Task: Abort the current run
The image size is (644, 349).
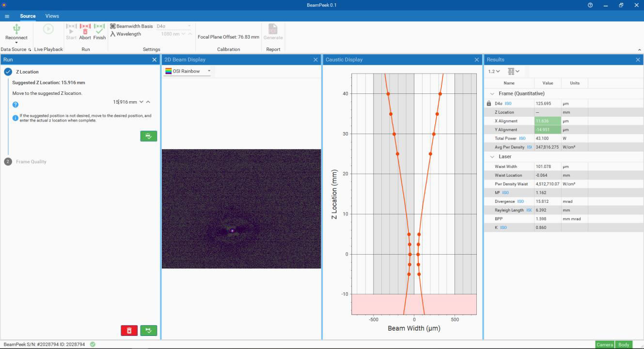Action: pyautogui.click(x=85, y=31)
